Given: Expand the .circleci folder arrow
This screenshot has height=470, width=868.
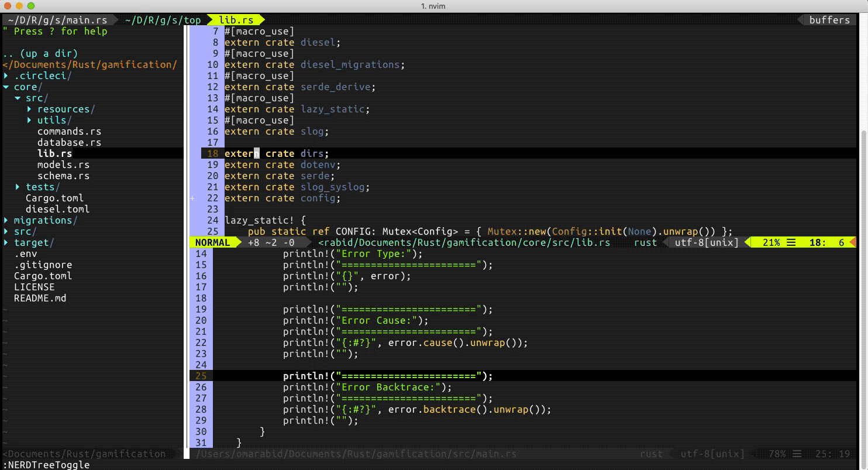Looking at the screenshot, I should click(6, 76).
